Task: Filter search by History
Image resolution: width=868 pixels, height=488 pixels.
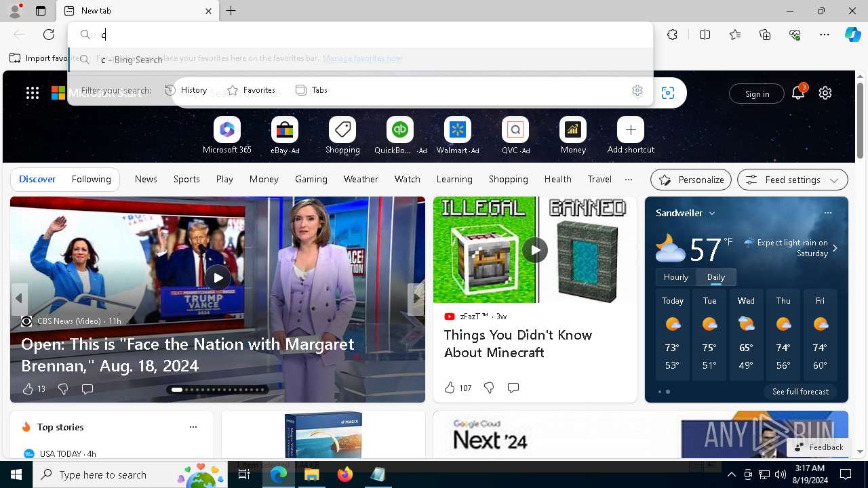Action: click(x=186, y=90)
